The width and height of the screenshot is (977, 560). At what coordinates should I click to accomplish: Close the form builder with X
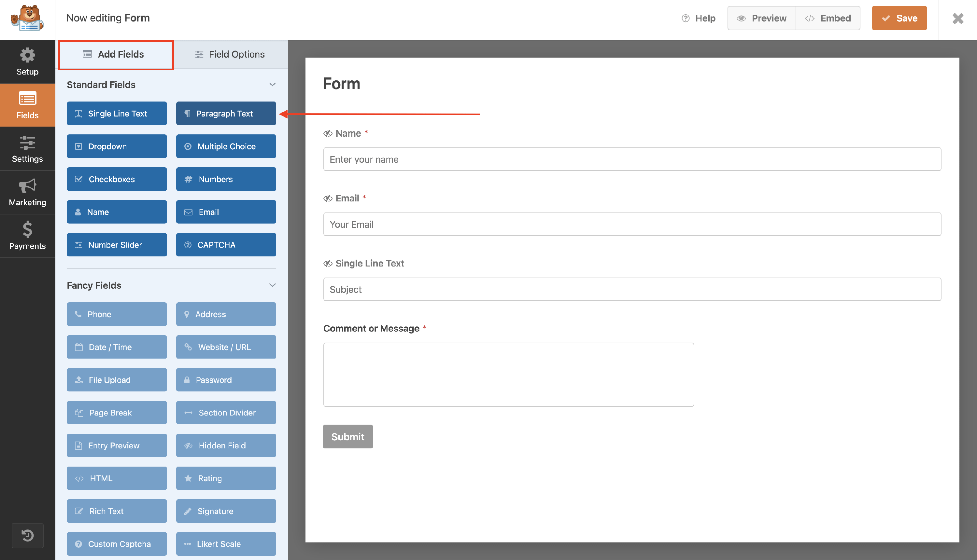pos(958,19)
